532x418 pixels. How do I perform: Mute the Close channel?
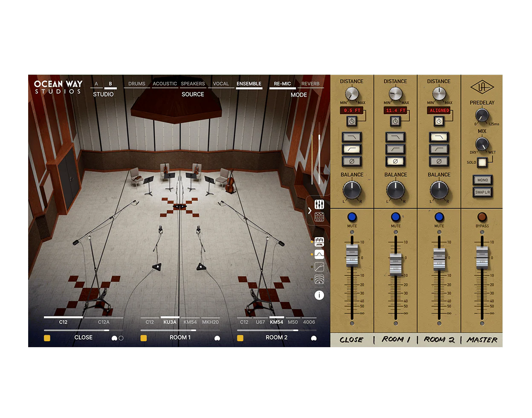(352, 217)
